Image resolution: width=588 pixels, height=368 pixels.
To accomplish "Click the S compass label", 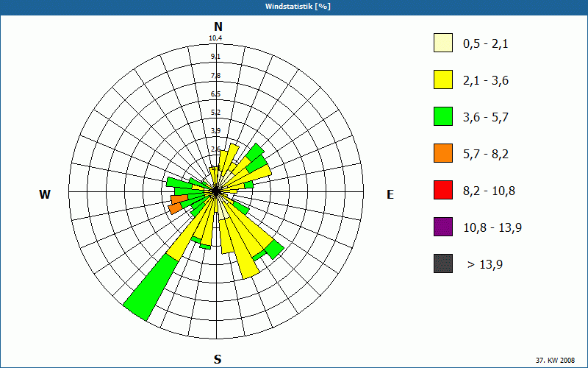I will [x=218, y=360].
